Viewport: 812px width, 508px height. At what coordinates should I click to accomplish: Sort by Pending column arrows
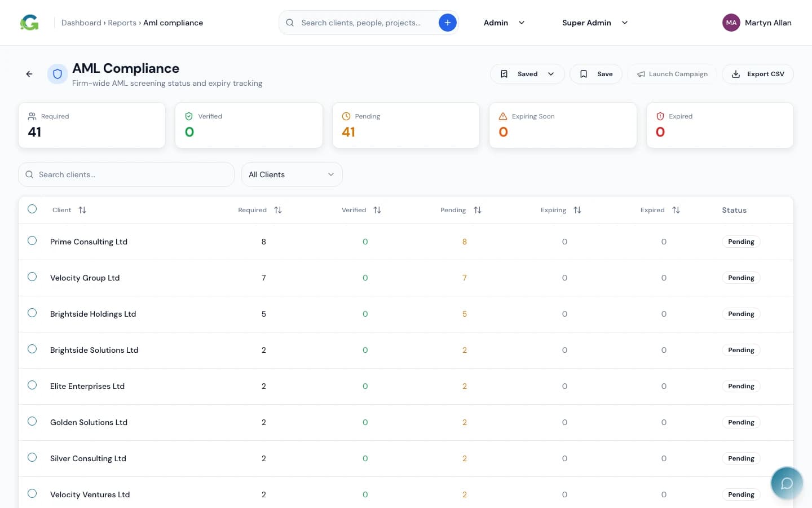click(478, 210)
